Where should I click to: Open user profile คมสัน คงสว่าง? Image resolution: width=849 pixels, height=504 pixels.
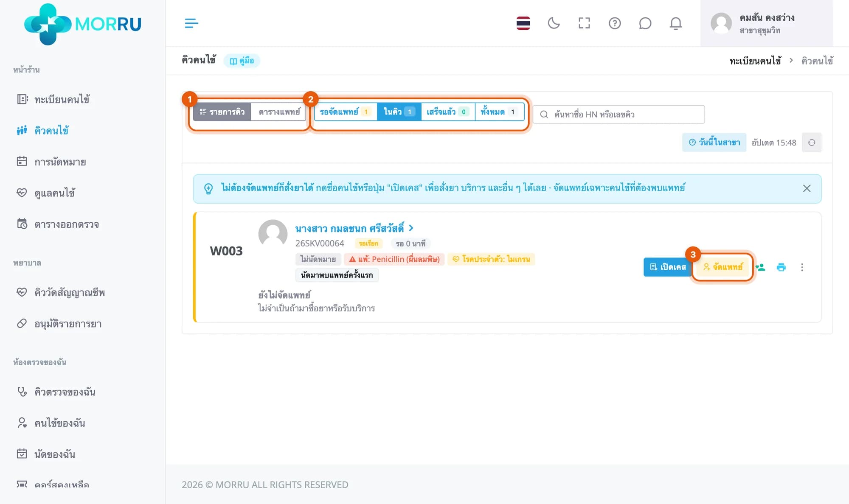tap(766, 23)
